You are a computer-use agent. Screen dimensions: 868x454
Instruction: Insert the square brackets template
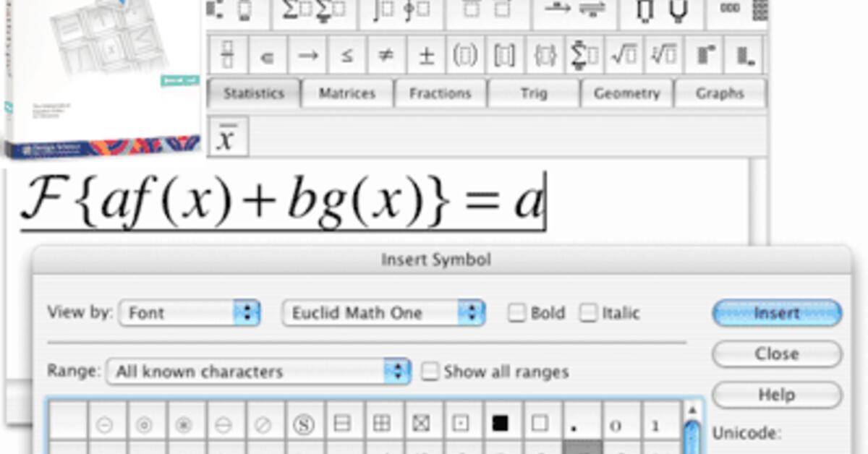tap(505, 55)
